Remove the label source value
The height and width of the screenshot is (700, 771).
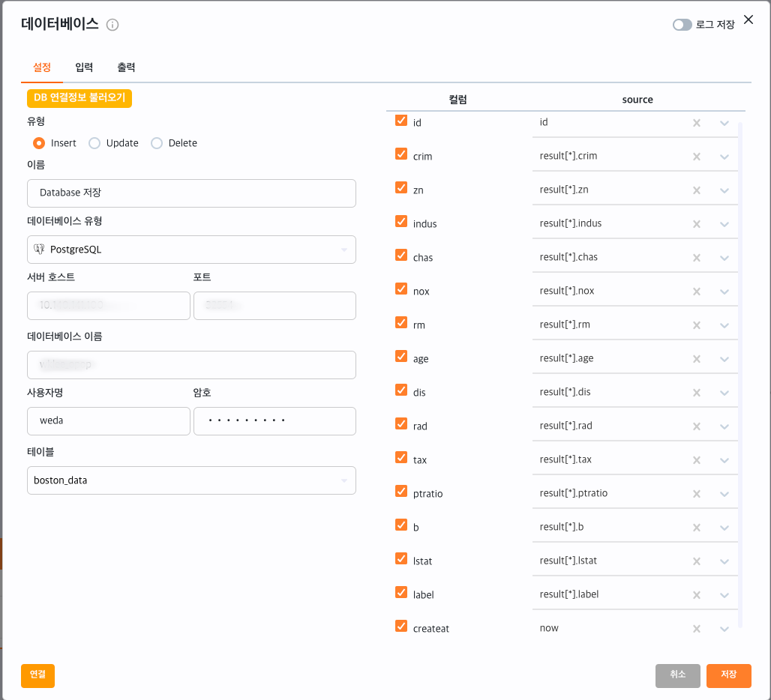(697, 595)
